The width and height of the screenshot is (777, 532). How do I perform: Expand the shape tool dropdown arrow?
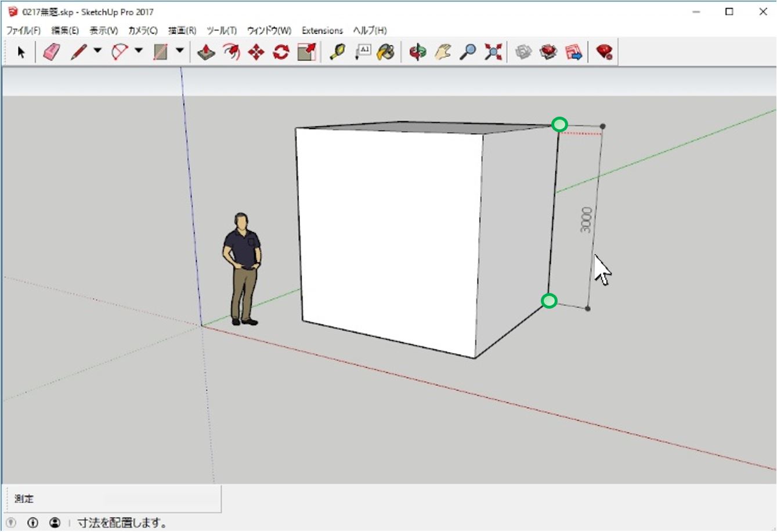[x=180, y=51]
